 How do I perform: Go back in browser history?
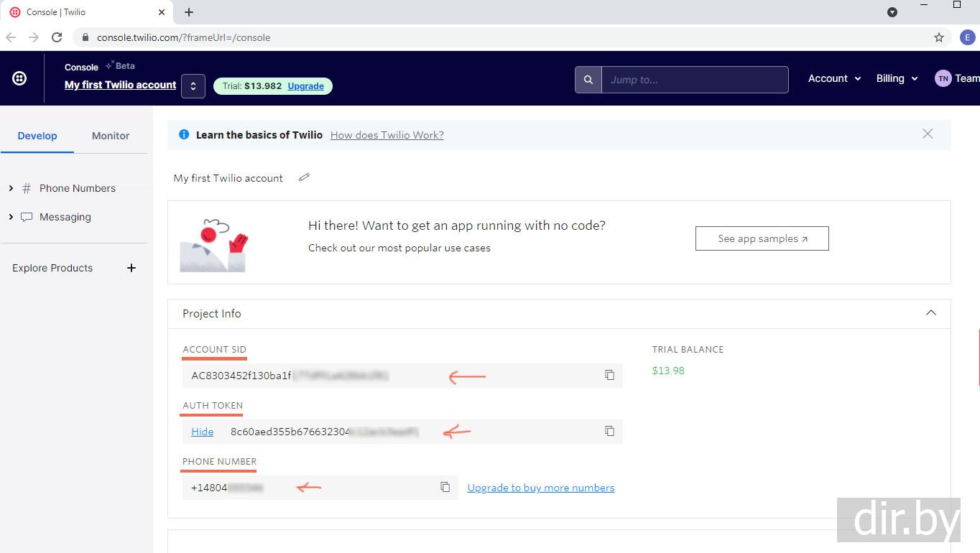pyautogui.click(x=11, y=37)
